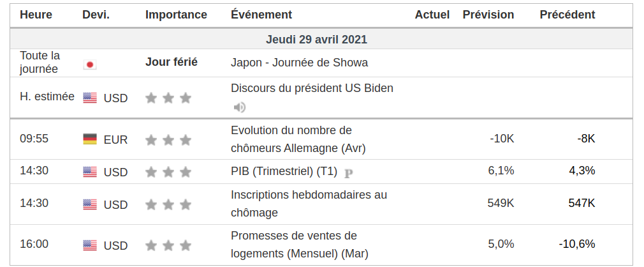Click the "Heure" column header
The width and height of the screenshot is (644, 267).
[x=36, y=14]
